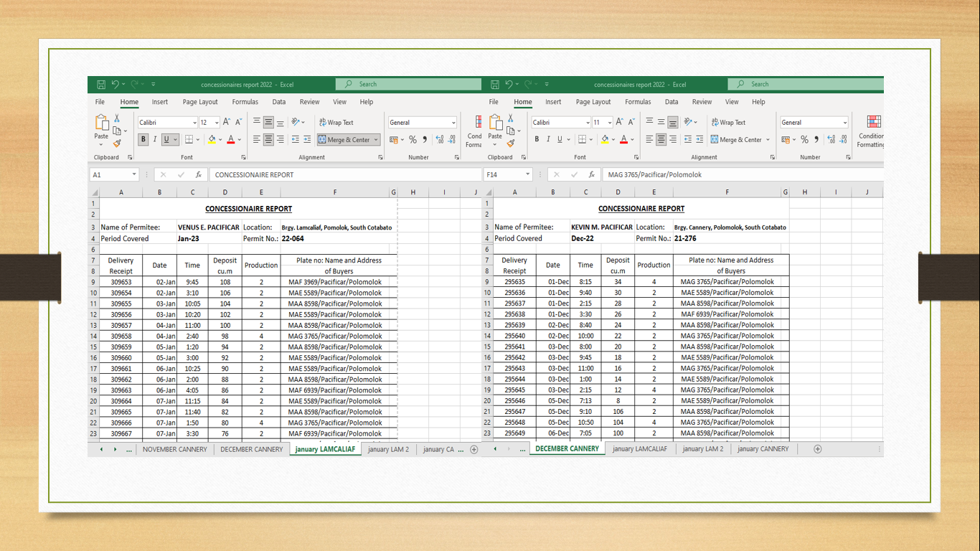This screenshot has height=551, width=980.
Task: Click Merge & Center in the right window
Action: coord(740,140)
